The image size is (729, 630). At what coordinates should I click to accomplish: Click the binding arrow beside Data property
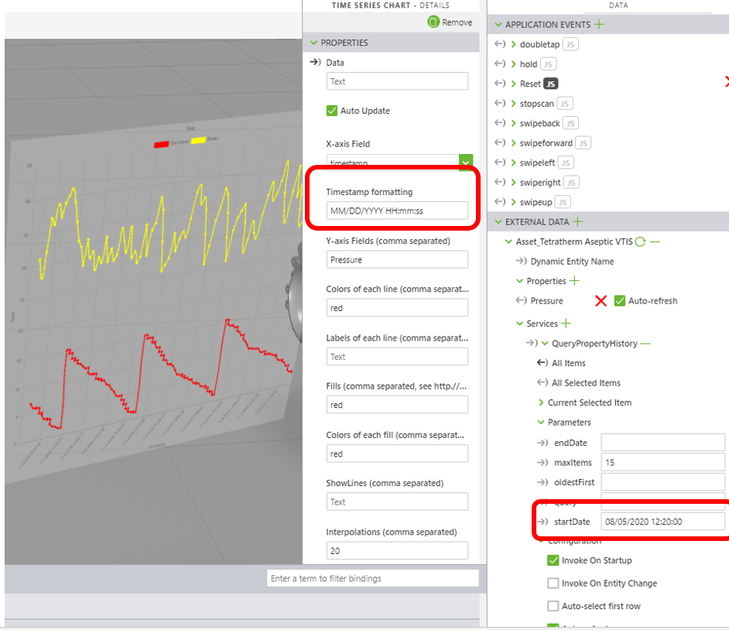(315, 62)
